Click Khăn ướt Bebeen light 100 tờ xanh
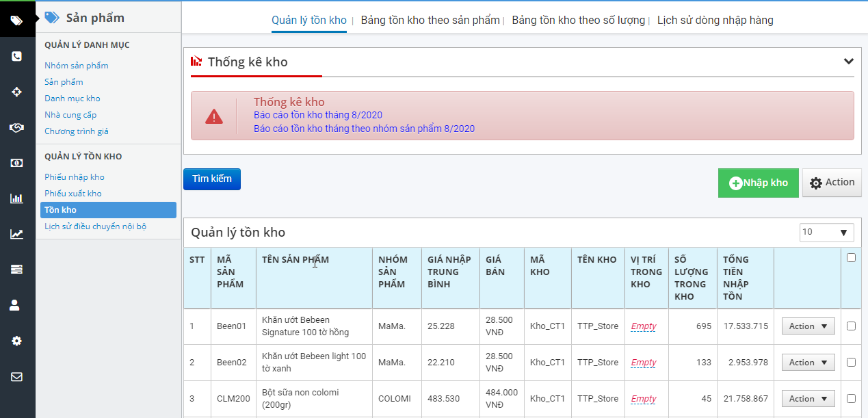Screen dimensions: 868x418 [314, 363]
